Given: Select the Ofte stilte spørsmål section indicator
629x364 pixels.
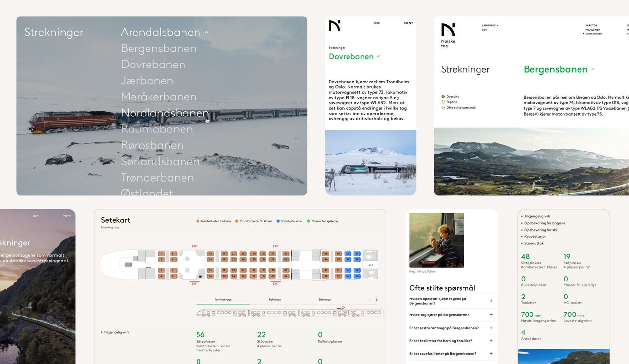Looking at the screenshot, I should click(443, 107).
